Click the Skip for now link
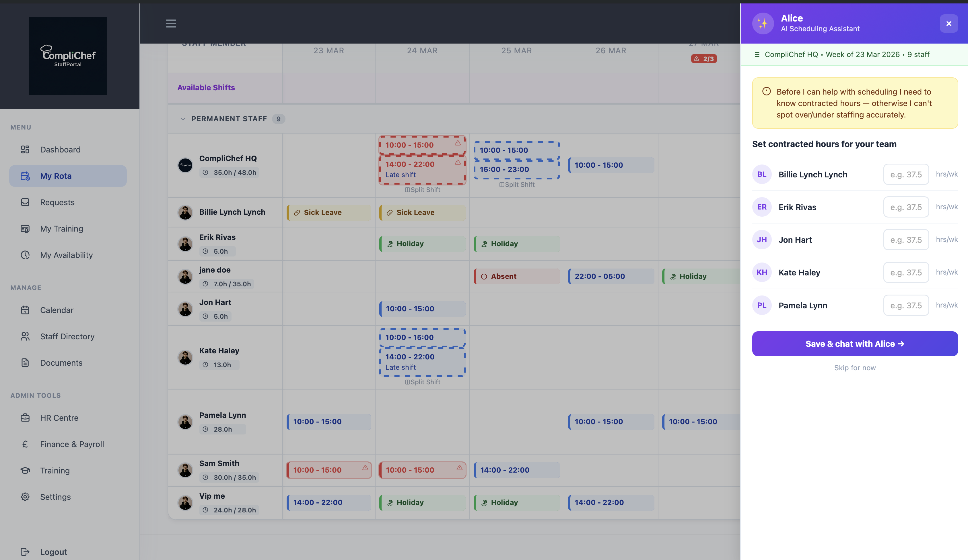The height and width of the screenshot is (560, 968). pyautogui.click(x=854, y=367)
